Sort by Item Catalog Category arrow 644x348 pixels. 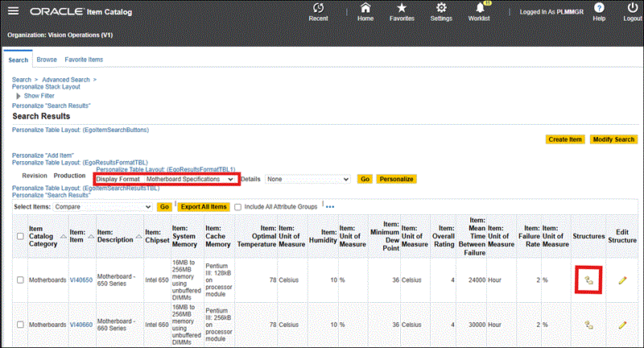click(64, 237)
